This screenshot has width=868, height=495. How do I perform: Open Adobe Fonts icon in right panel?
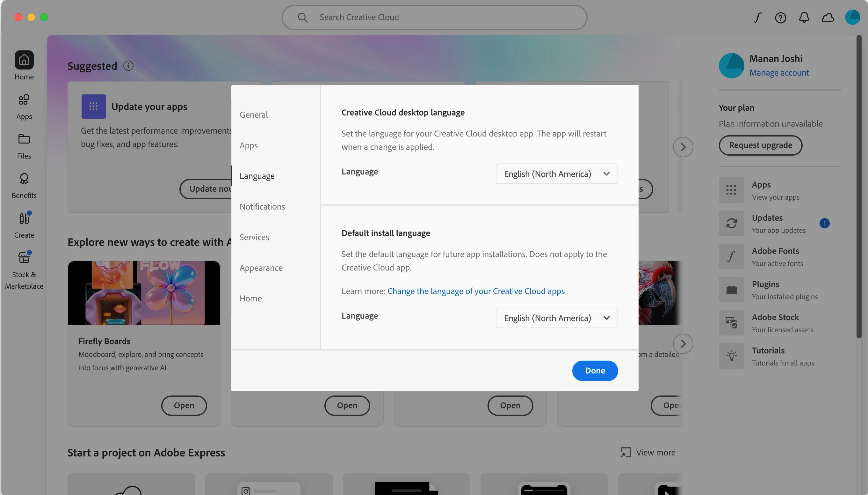tap(732, 256)
